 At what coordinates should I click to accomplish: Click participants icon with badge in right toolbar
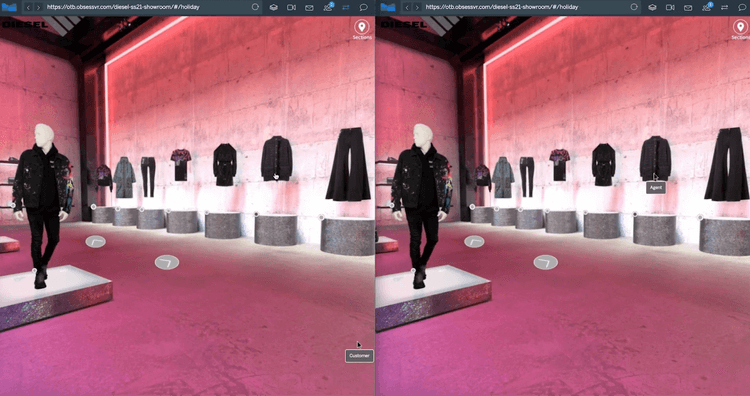(706, 7)
